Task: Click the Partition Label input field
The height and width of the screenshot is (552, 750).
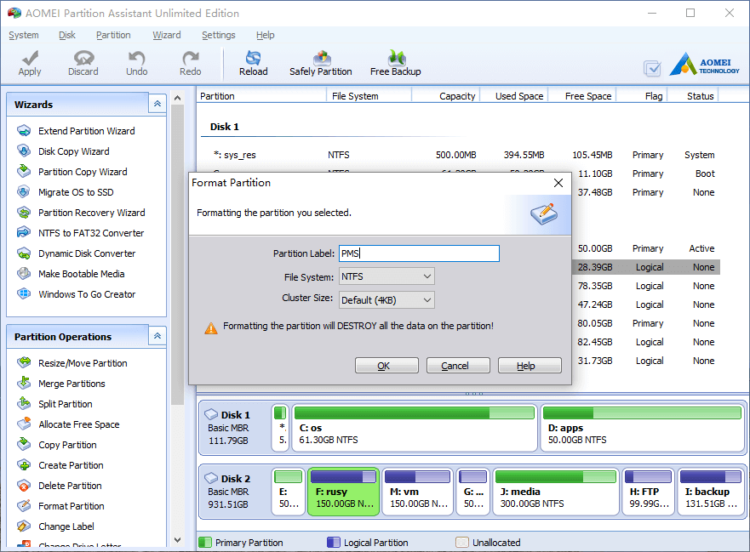Action: pos(419,254)
